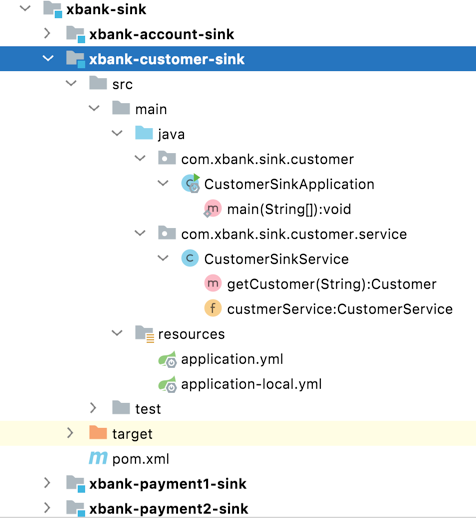Click the Maven pom.xml file icon

[98, 458]
